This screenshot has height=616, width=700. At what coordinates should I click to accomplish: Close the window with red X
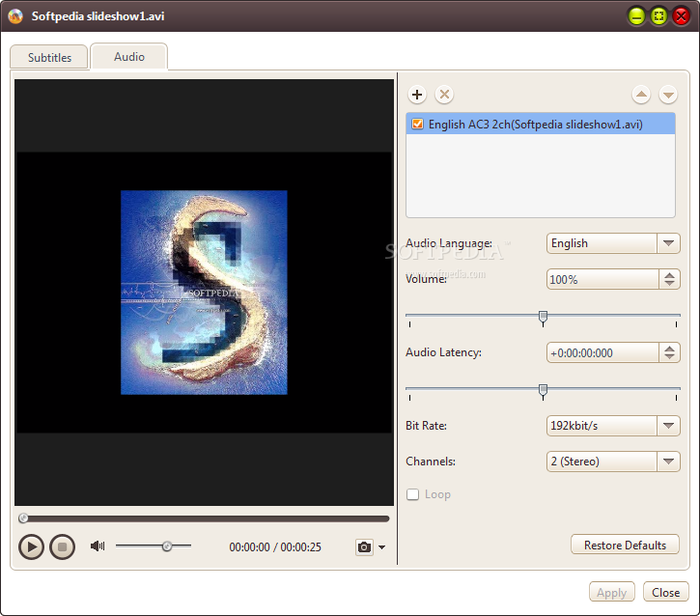(682, 16)
